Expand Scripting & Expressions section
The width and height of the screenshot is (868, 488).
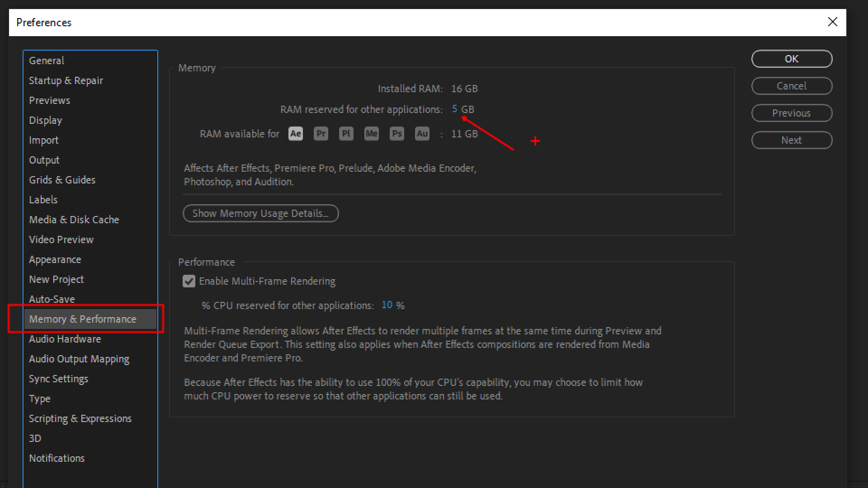81,418
